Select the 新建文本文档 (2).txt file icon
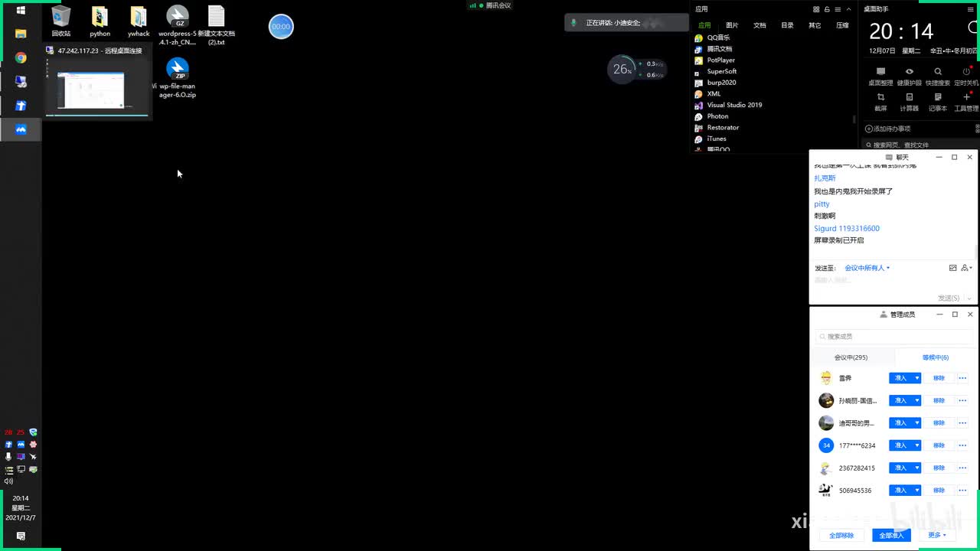Image resolution: width=980 pixels, height=551 pixels. click(x=216, y=25)
